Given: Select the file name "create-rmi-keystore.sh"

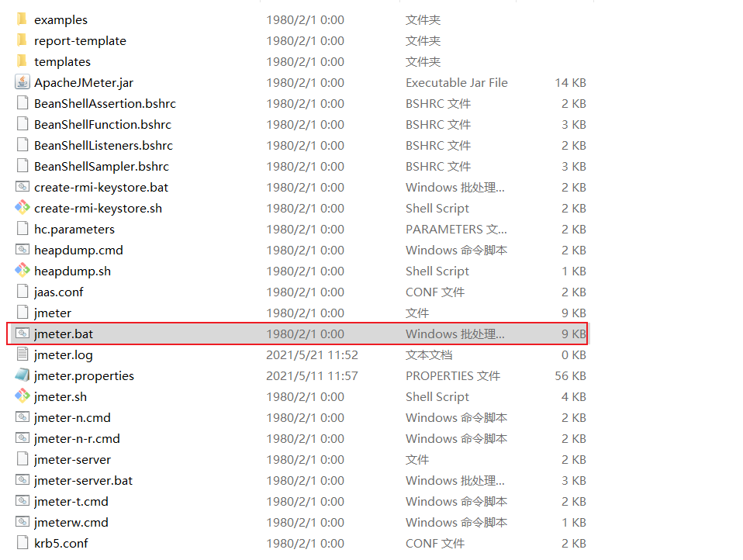Looking at the screenshot, I should tap(98, 208).
